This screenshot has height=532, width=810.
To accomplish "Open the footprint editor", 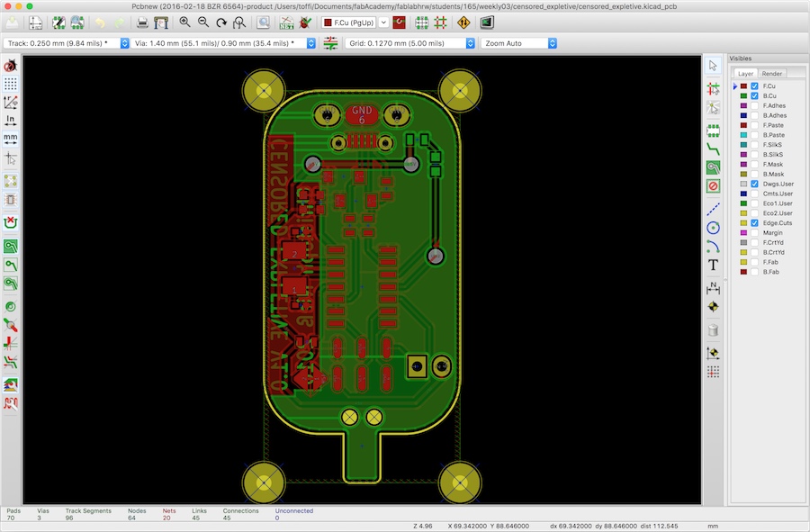I will (x=58, y=23).
